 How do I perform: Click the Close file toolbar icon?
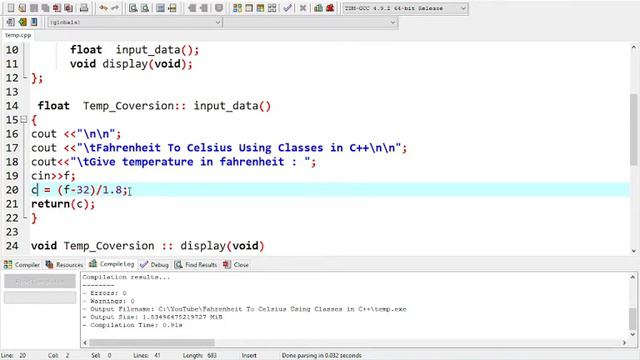point(57,8)
